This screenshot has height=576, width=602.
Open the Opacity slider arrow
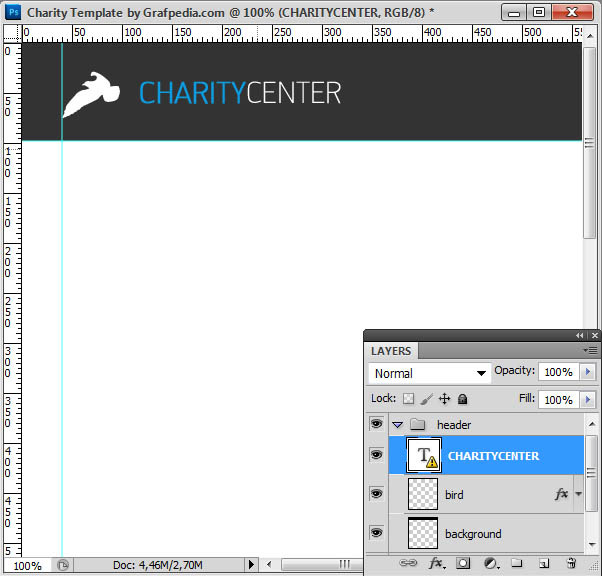click(x=587, y=372)
